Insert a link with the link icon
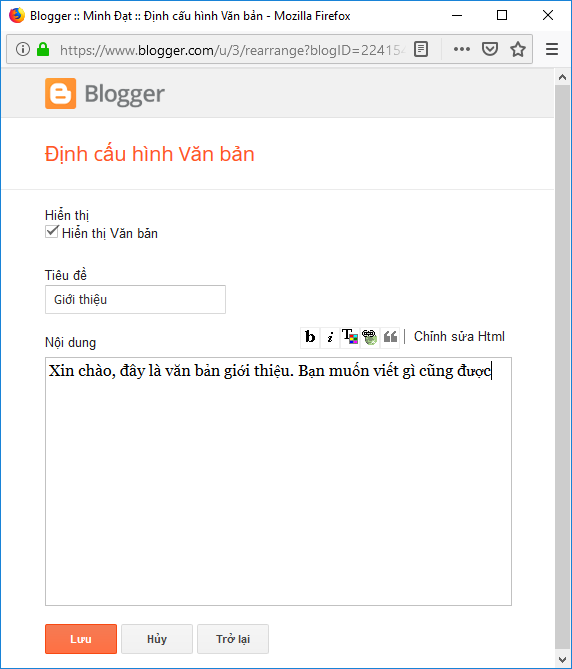This screenshot has height=669, width=572. (x=370, y=337)
